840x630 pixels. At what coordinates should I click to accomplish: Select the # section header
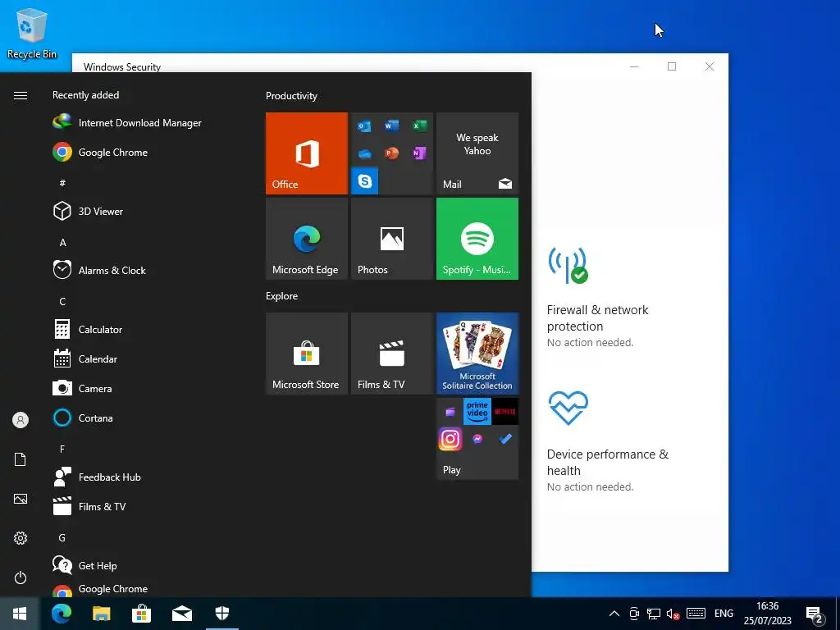point(62,183)
